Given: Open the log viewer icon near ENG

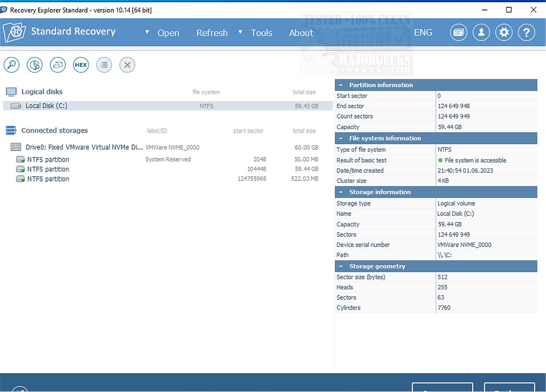Looking at the screenshot, I should click(x=458, y=32).
